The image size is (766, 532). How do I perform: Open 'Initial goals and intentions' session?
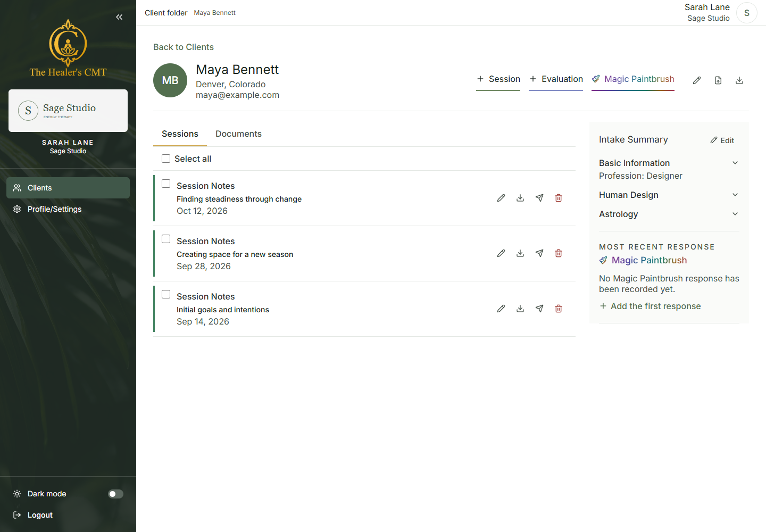pos(222,310)
